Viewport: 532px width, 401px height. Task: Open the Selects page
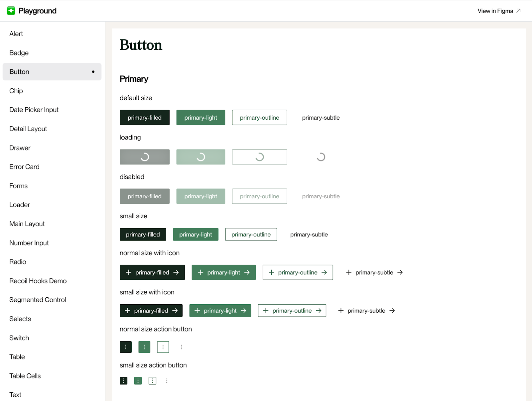click(x=52, y=319)
